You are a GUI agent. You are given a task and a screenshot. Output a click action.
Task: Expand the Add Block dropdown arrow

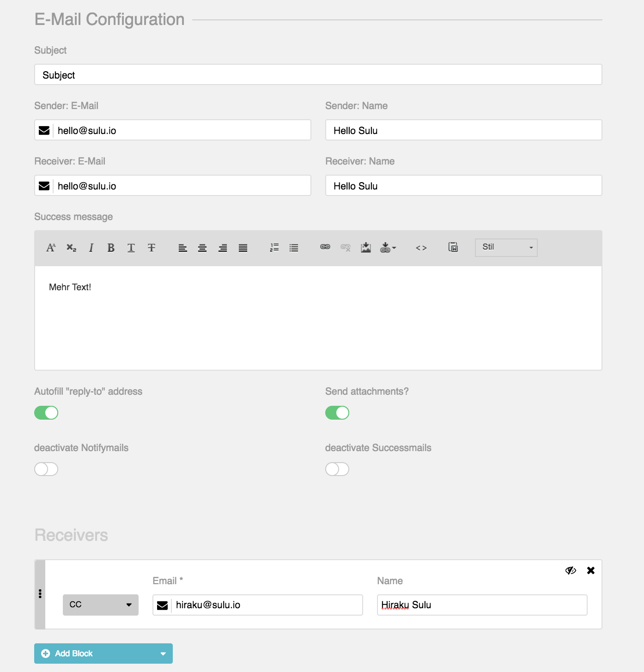(x=163, y=654)
